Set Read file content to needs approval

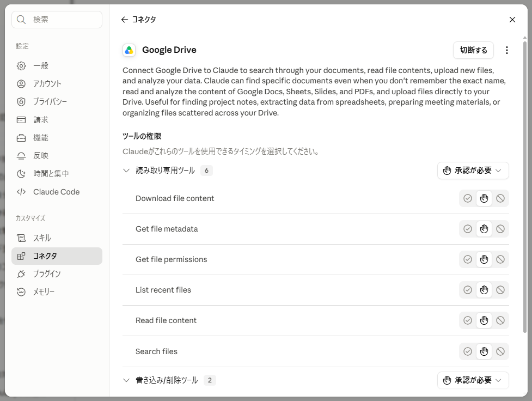coord(484,320)
